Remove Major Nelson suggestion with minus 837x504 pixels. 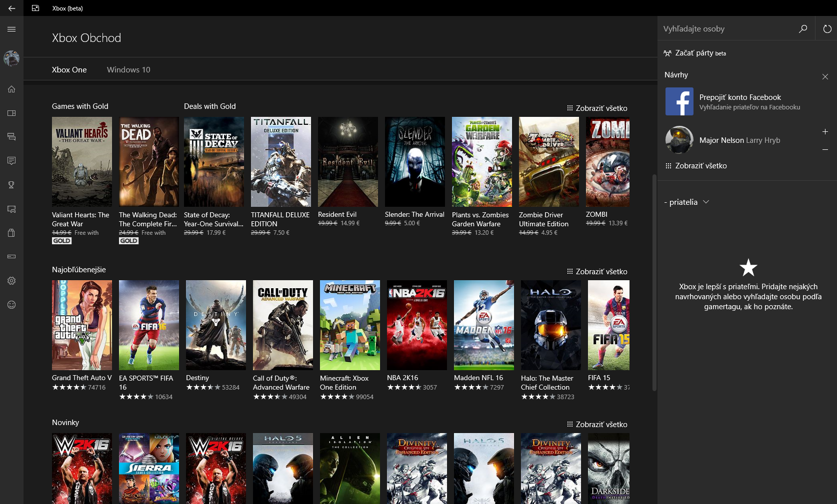click(825, 149)
